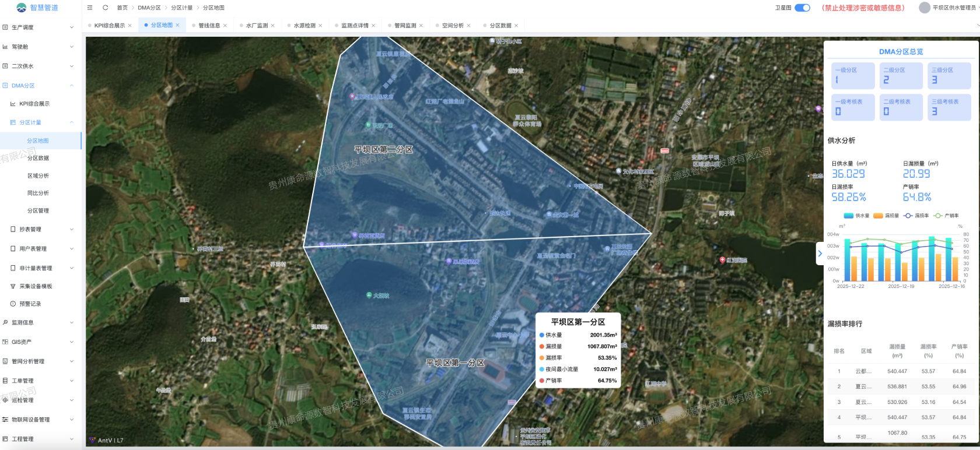Image resolution: width=980 pixels, height=450 pixels.
Task: Click the user avatar icon at top right
Action: pos(924,8)
